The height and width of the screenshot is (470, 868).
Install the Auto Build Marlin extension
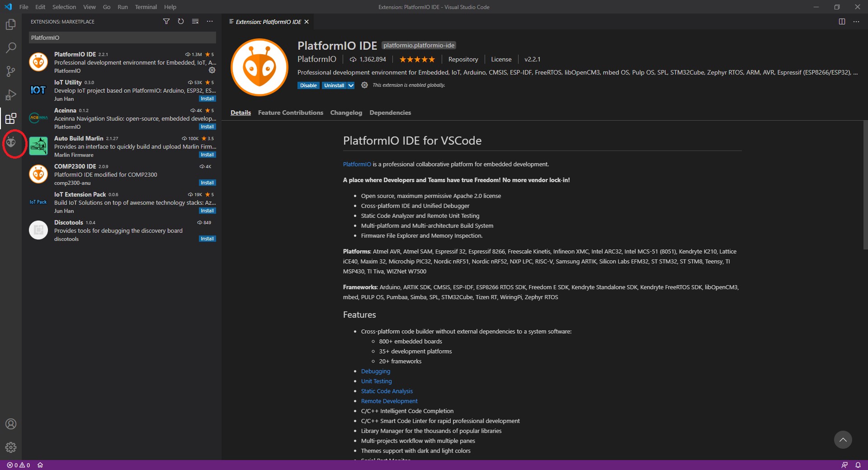[208, 155]
